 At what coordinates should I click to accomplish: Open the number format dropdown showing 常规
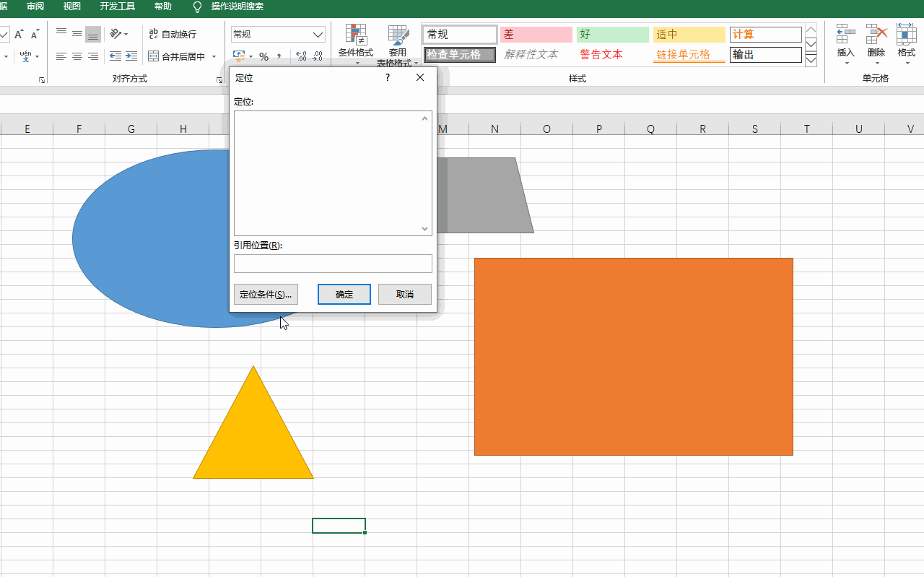pos(278,35)
